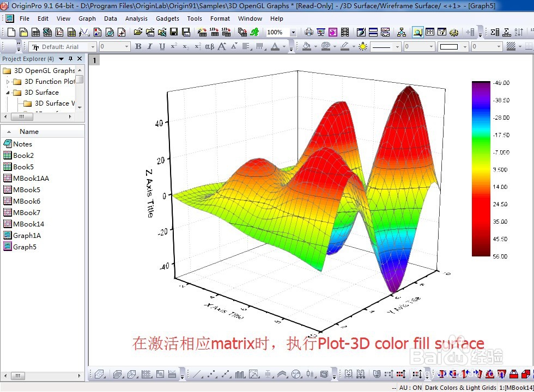Click the pie chart plot icon

[296, 375]
